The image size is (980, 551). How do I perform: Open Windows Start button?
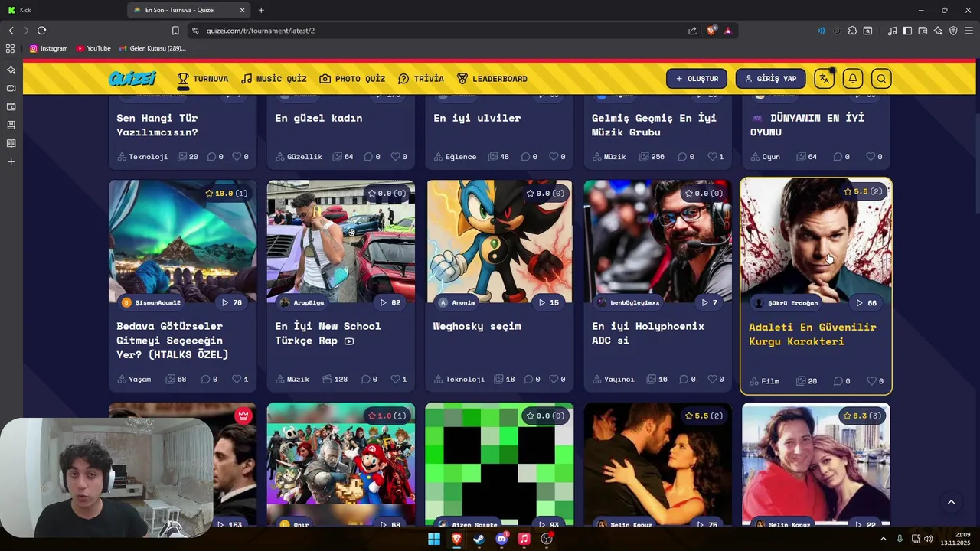click(x=434, y=539)
